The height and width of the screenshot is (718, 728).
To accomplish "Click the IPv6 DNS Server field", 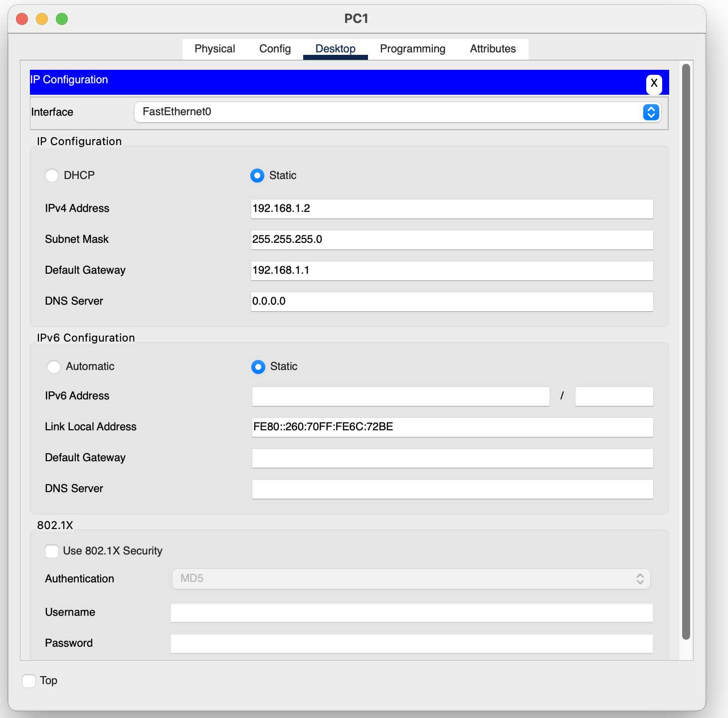I will coord(452,489).
